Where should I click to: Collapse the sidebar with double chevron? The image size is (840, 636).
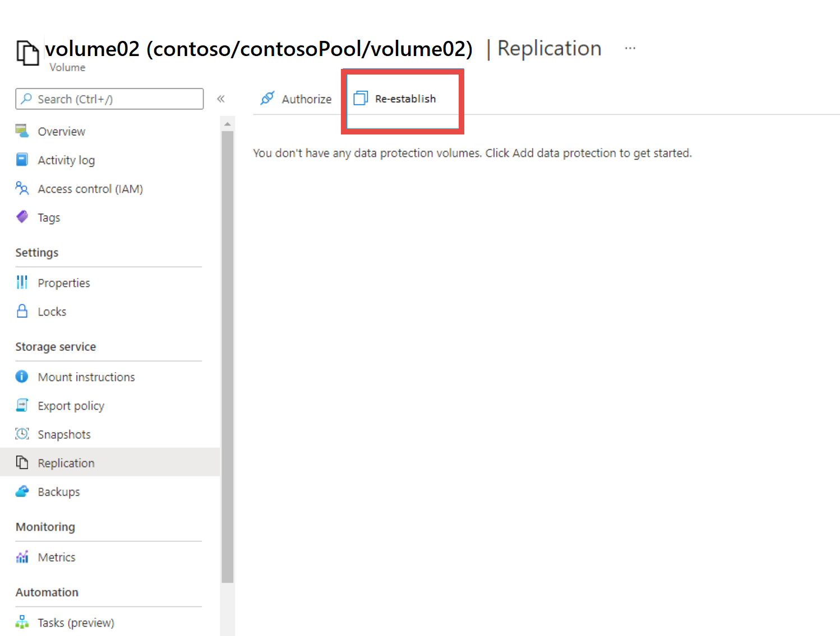coord(221,99)
